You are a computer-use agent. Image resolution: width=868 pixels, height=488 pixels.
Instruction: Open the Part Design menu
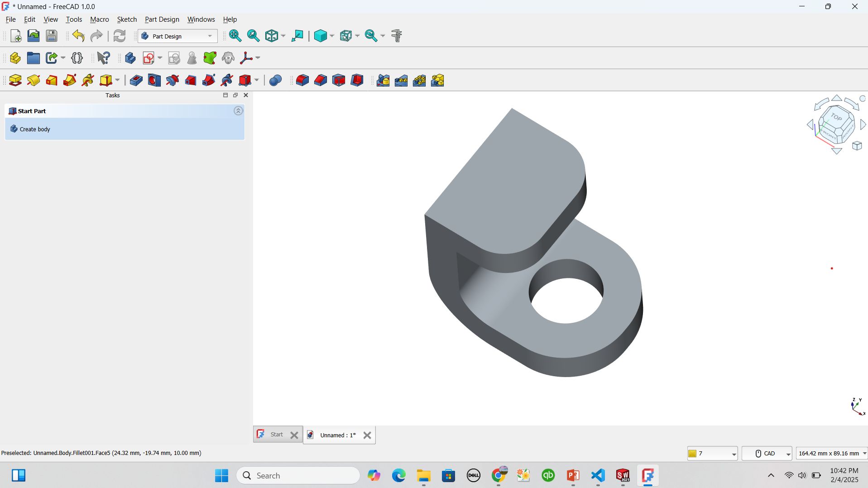(162, 19)
